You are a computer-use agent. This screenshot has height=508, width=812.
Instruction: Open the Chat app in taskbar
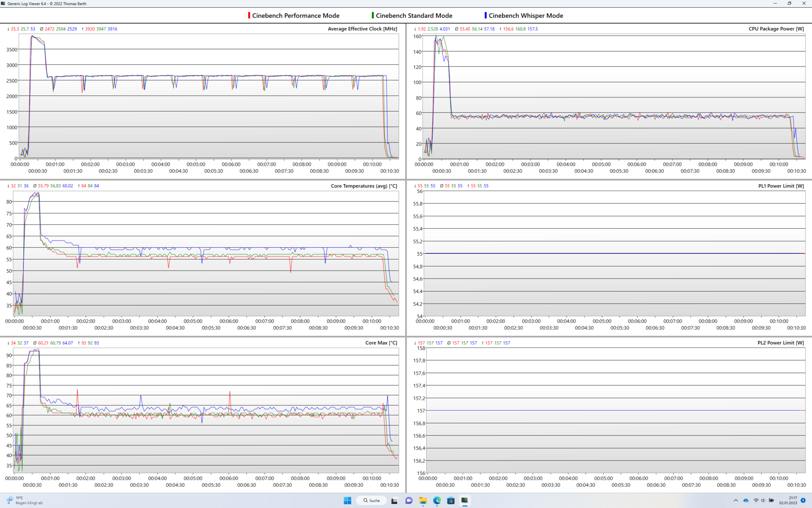409,500
